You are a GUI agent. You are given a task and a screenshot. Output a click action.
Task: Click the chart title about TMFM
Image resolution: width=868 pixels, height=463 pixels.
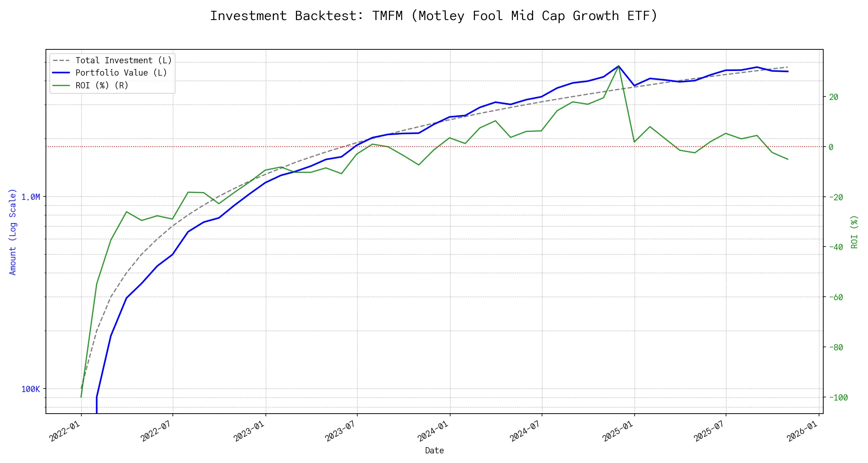click(x=434, y=16)
